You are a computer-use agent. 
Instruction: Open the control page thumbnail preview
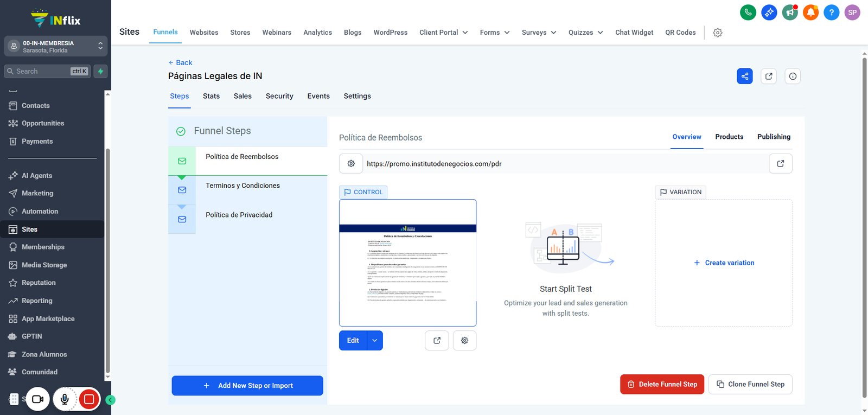[x=408, y=263]
